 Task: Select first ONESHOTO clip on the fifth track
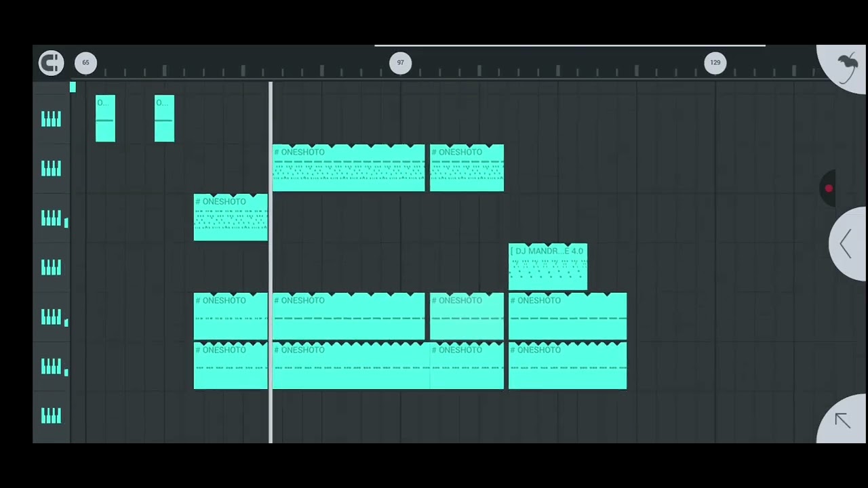[x=231, y=317]
